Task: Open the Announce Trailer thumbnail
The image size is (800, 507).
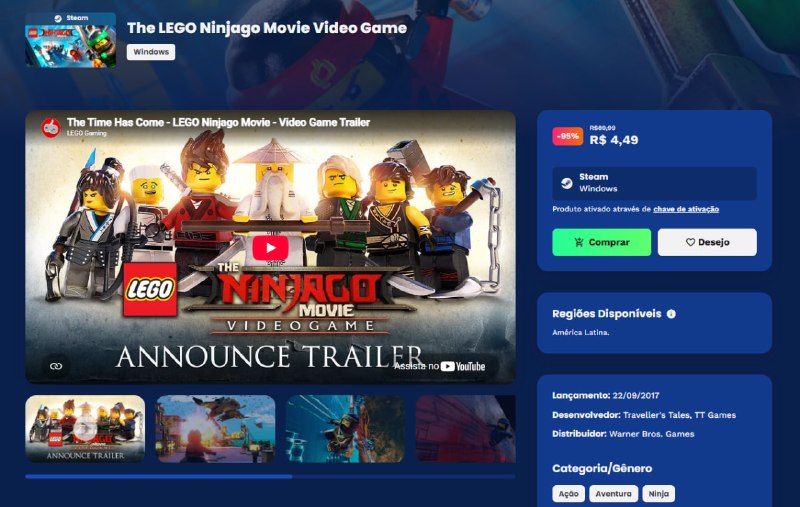Action: [85, 428]
